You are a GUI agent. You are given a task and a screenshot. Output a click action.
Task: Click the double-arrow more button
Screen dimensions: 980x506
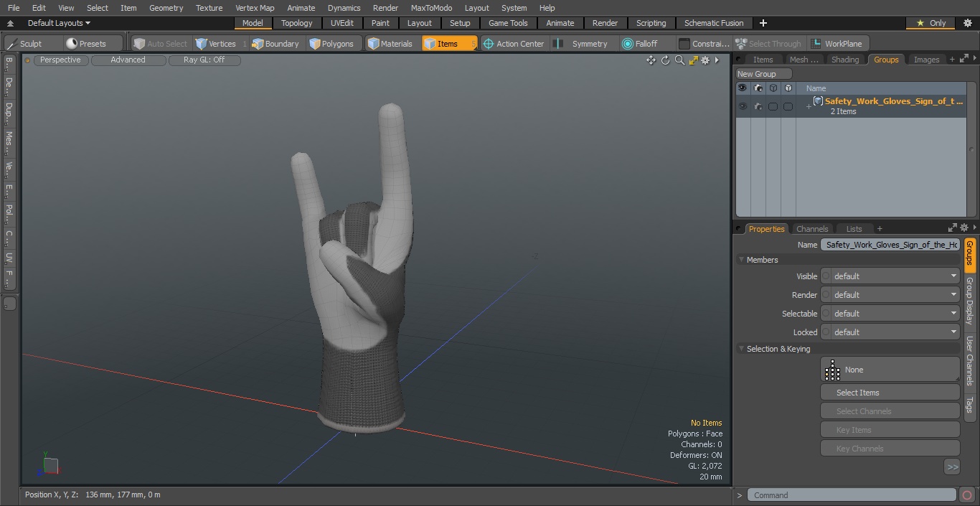tap(952, 467)
